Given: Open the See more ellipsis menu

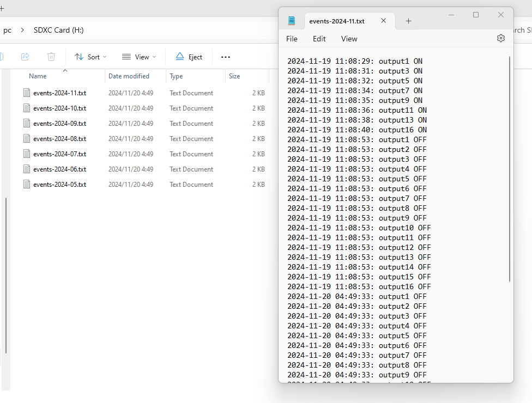Looking at the screenshot, I should tap(226, 57).
